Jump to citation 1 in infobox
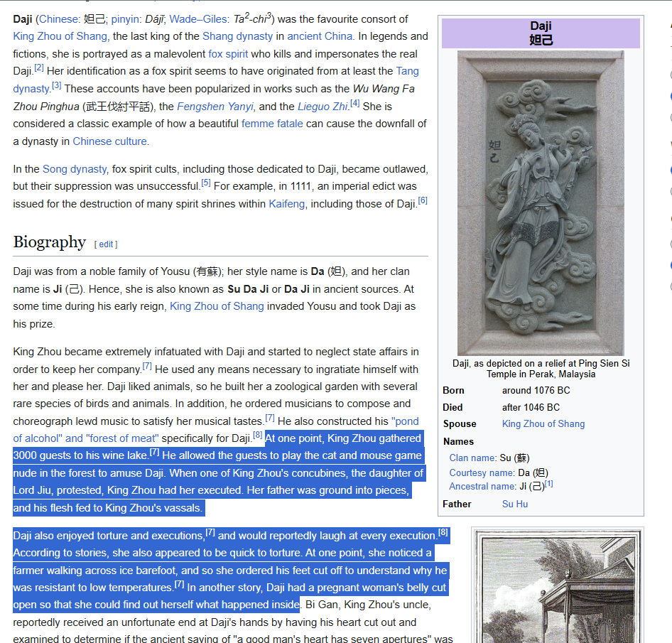The image size is (672, 643). [548, 484]
